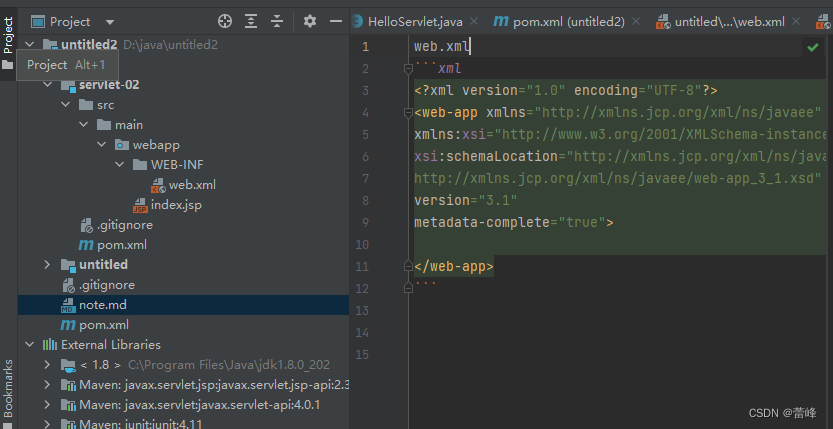Expand the JDK 1.8 library node
833x429 pixels.
[48, 365]
